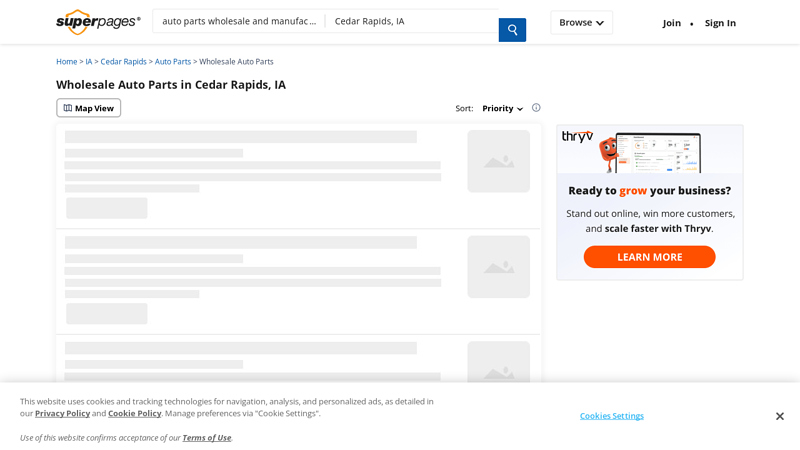Open the Browse dropdown menu
The width and height of the screenshot is (800, 450).
pos(581,22)
